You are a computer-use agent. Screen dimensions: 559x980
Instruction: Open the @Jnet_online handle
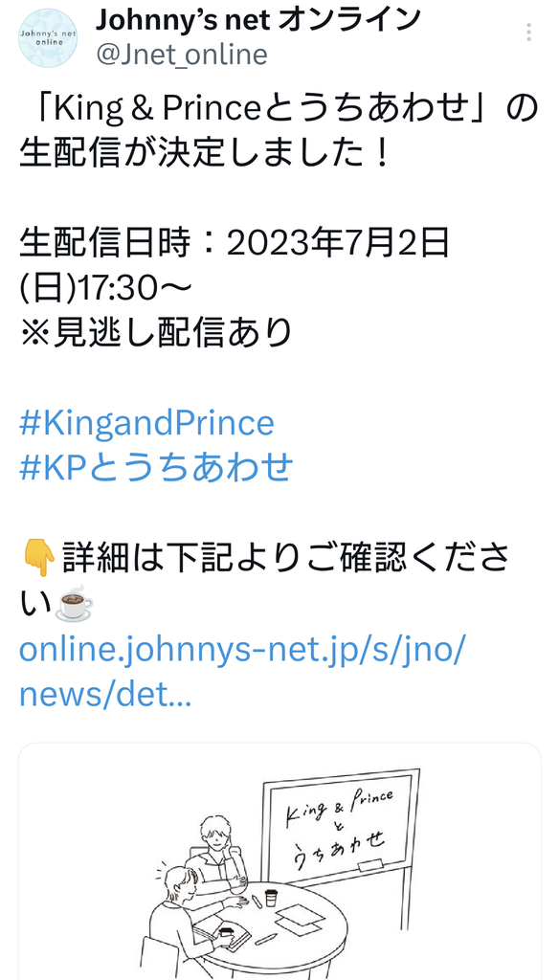181,55
